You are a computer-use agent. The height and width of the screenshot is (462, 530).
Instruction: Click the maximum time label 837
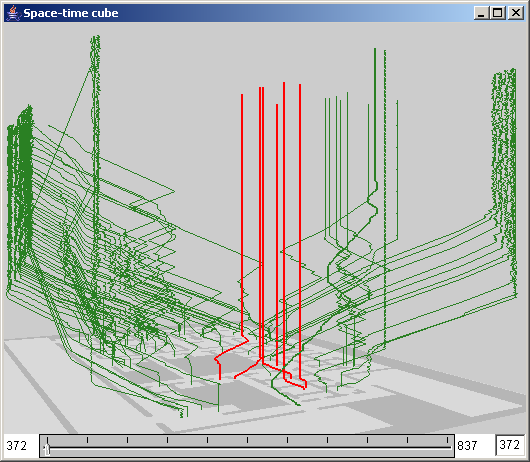(467, 445)
